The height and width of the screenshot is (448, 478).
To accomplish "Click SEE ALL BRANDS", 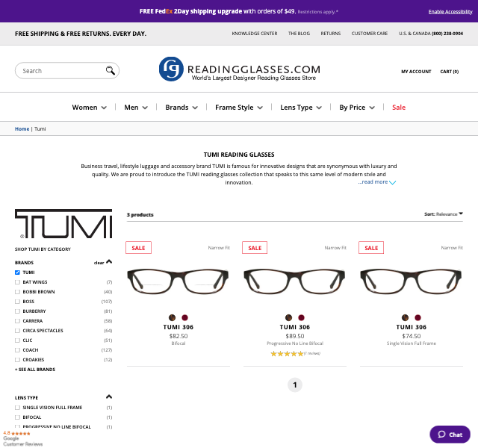I will (35, 370).
